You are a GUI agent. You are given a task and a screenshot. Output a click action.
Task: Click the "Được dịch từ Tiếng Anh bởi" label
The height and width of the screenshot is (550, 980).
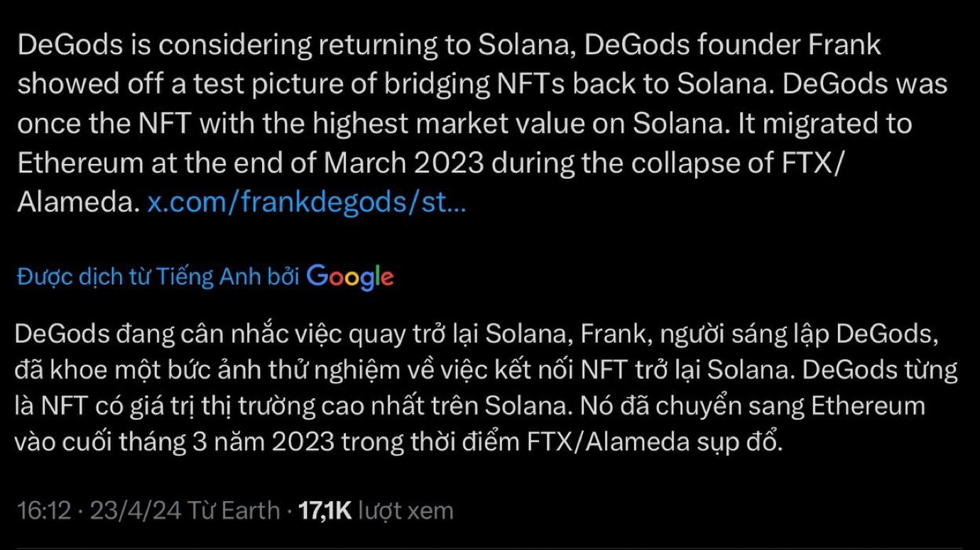[158, 277]
